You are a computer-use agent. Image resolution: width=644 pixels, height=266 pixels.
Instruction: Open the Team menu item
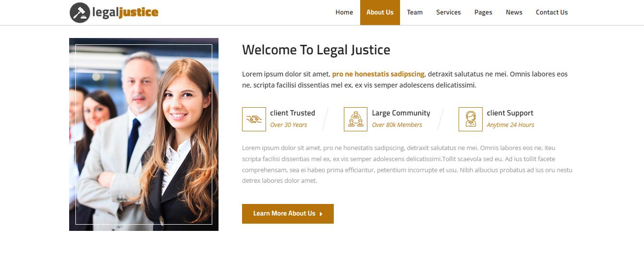[414, 13]
